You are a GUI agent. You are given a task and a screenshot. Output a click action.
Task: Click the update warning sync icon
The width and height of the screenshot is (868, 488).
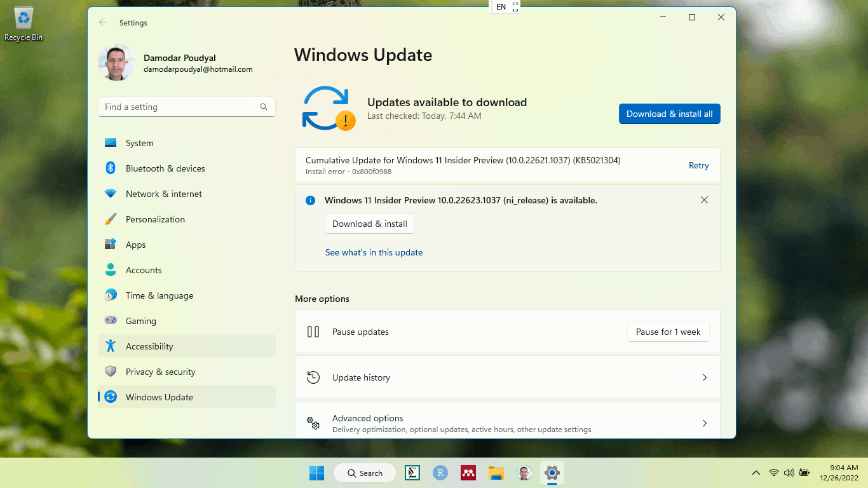tap(328, 108)
